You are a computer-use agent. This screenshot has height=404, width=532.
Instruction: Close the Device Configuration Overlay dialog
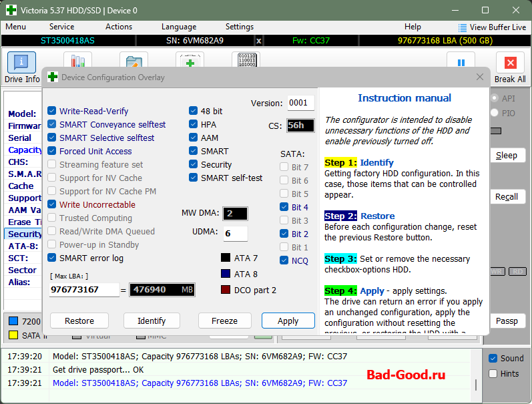coord(479,77)
